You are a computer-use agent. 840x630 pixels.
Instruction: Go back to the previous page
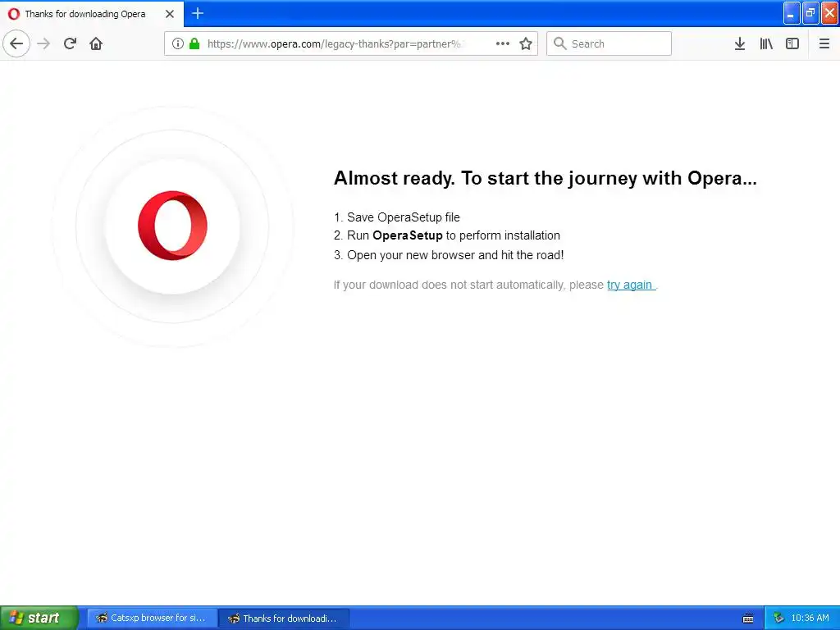tap(16, 43)
